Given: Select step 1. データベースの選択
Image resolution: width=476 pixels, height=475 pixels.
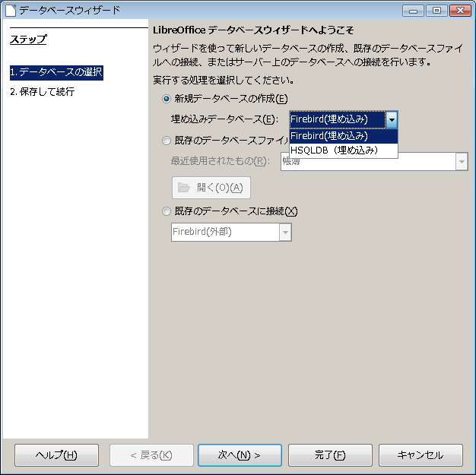Looking at the screenshot, I should pyautogui.click(x=56, y=73).
